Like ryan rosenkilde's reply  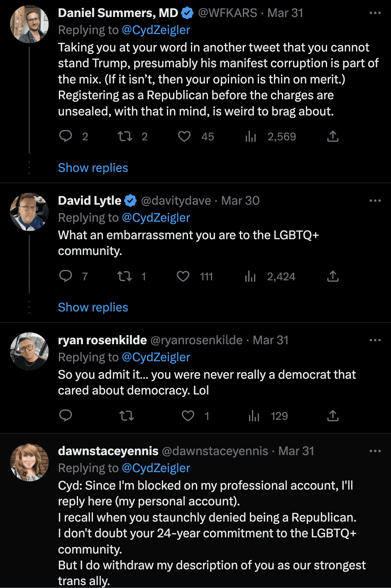(188, 416)
